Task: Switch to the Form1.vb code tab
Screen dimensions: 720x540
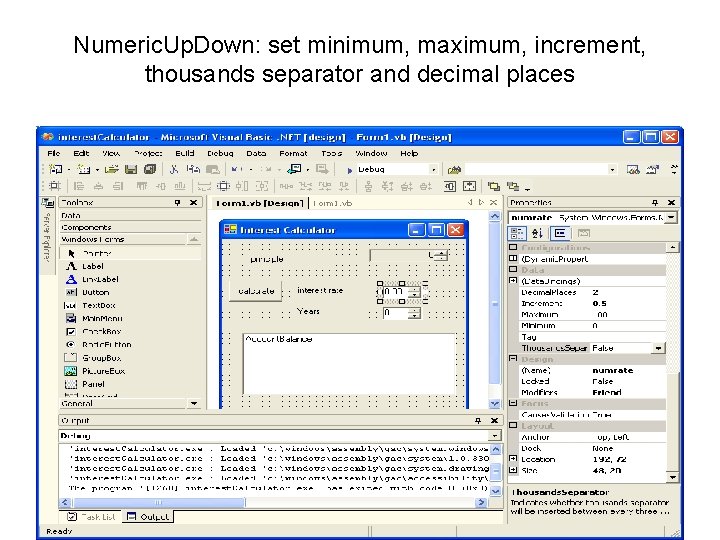Action: pos(332,203)
